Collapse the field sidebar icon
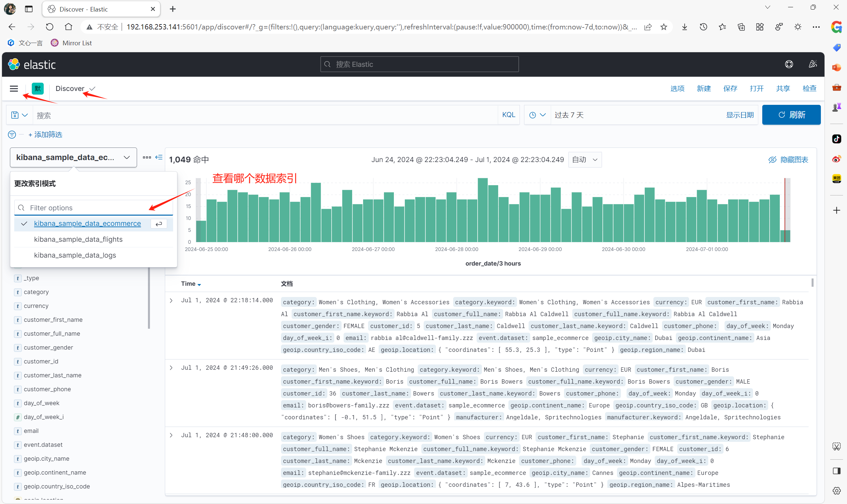This screenshot has height=504, width=847. click(159, 157)
